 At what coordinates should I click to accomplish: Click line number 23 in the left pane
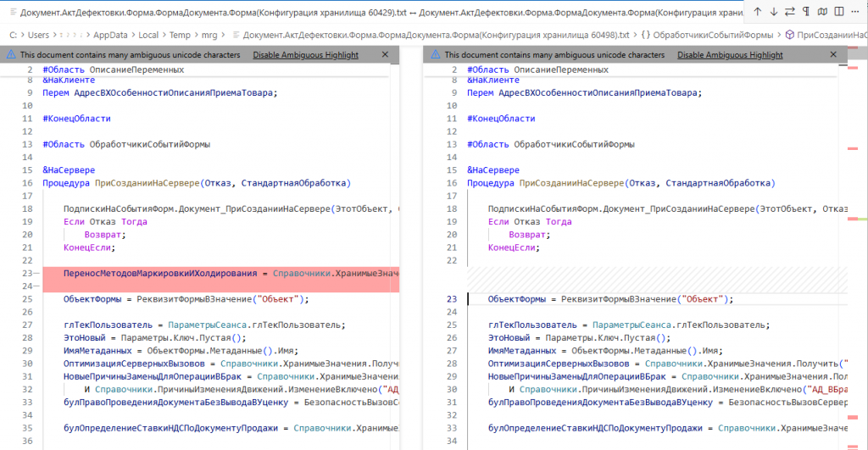click(27, 274)
